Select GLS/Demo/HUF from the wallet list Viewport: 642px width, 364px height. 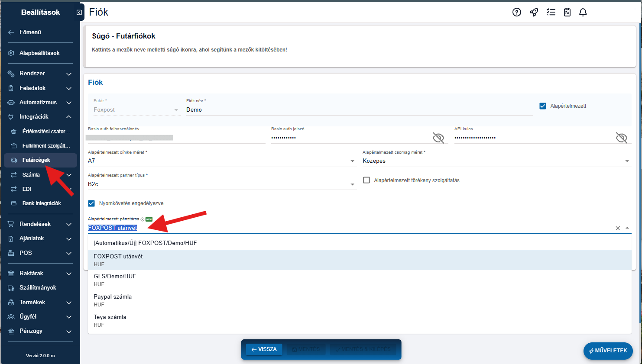[x=115, y=280]
